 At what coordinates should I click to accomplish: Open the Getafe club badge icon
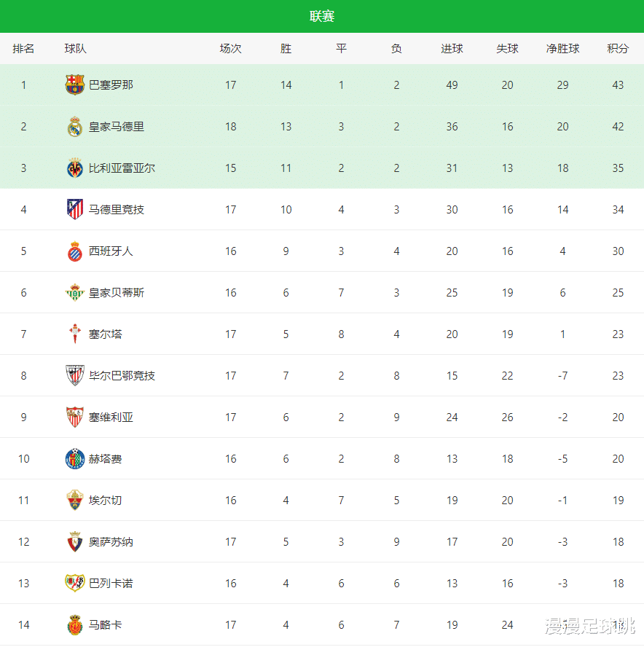(75, 459)
